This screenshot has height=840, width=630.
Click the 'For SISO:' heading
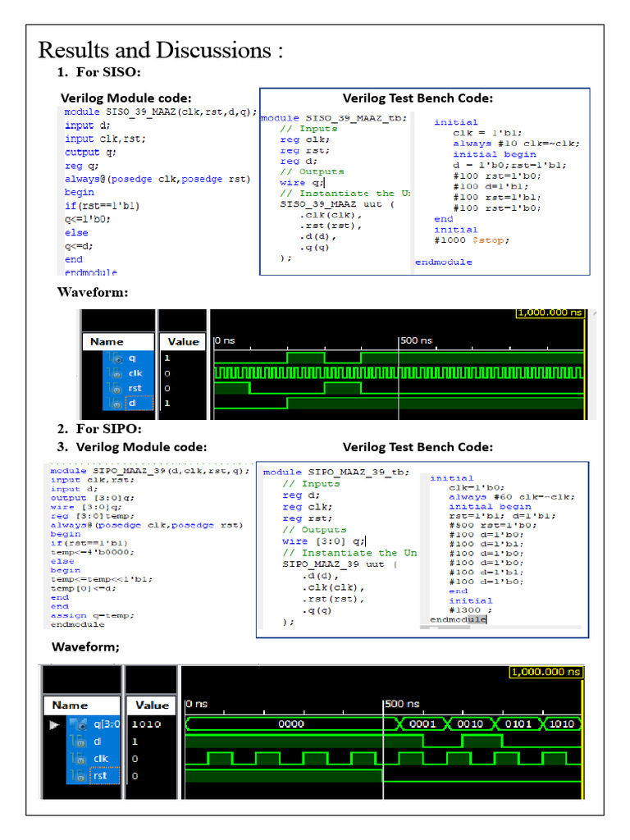point(108,72)
